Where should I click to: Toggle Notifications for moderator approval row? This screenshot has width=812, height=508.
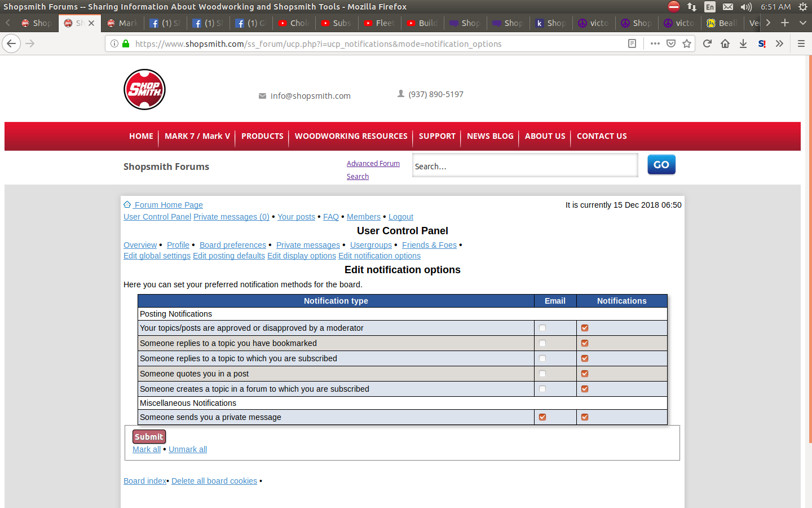(585, 328)
